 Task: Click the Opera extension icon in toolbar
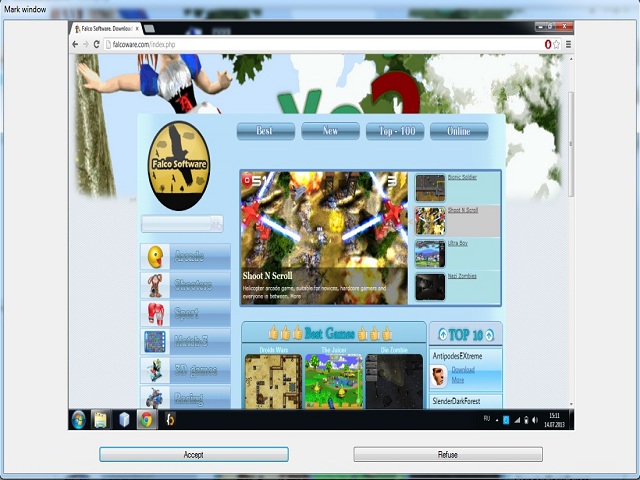click(x=547, y=45)
